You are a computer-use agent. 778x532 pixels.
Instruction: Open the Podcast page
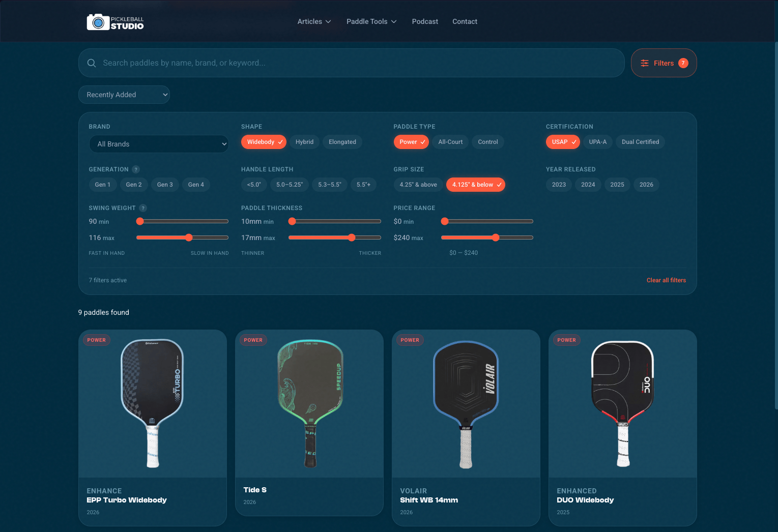pos(425,21)
